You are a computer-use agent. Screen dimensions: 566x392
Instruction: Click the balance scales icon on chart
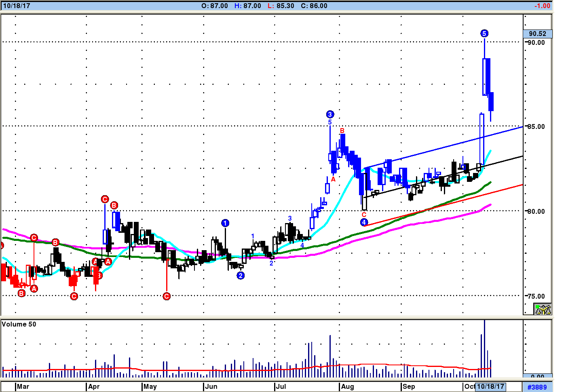pyautogui.click(x=543, y=310)
